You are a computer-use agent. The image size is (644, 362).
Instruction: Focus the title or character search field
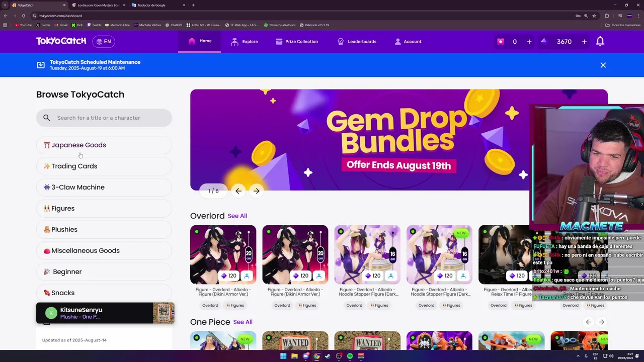click(x=104, y=118)
